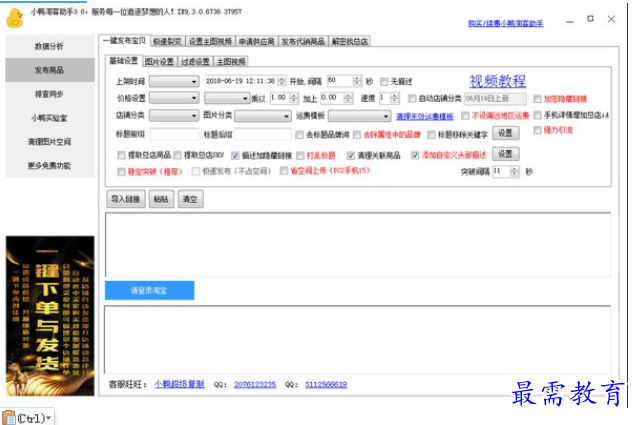Enable the 不设偏远地区运费 checkbox
The height and width of the screenshot is (425, 633).
[465, 116]
